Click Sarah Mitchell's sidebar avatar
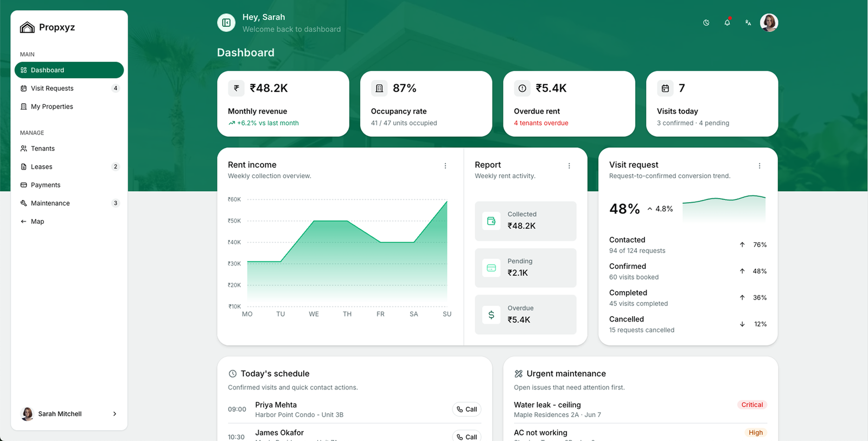 point(27,414)
